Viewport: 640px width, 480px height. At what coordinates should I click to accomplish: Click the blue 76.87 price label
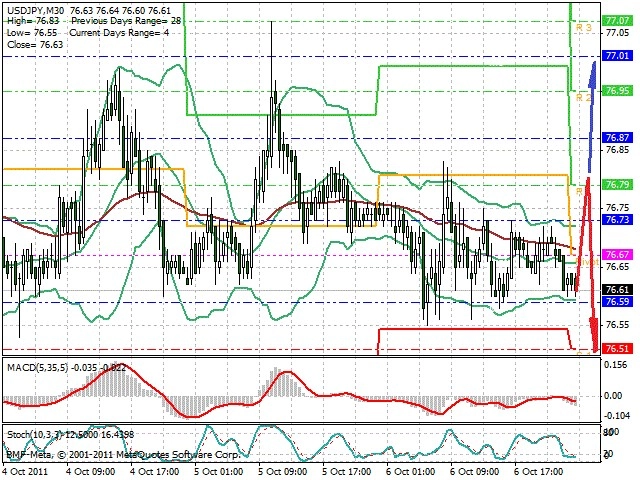617,138
